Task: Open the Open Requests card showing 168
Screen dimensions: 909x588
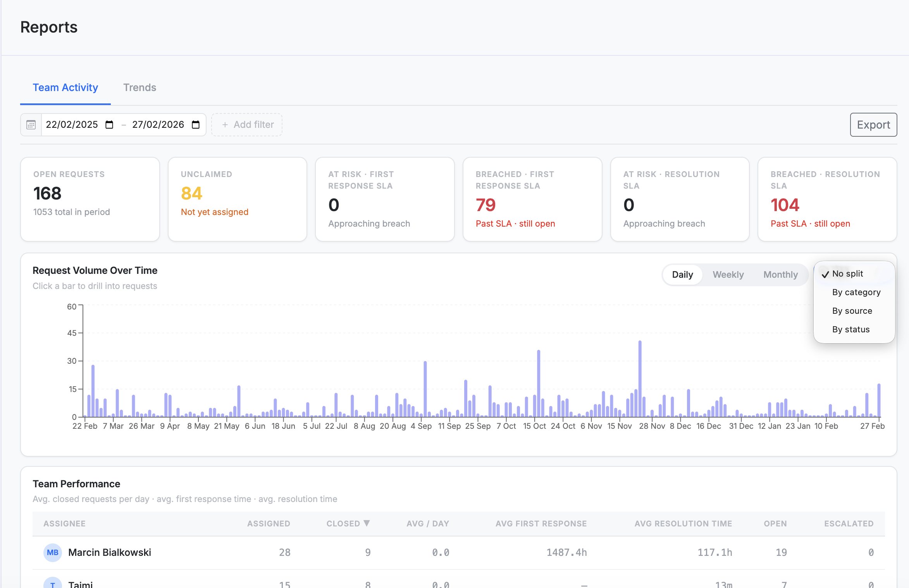Action: [90, 199]
